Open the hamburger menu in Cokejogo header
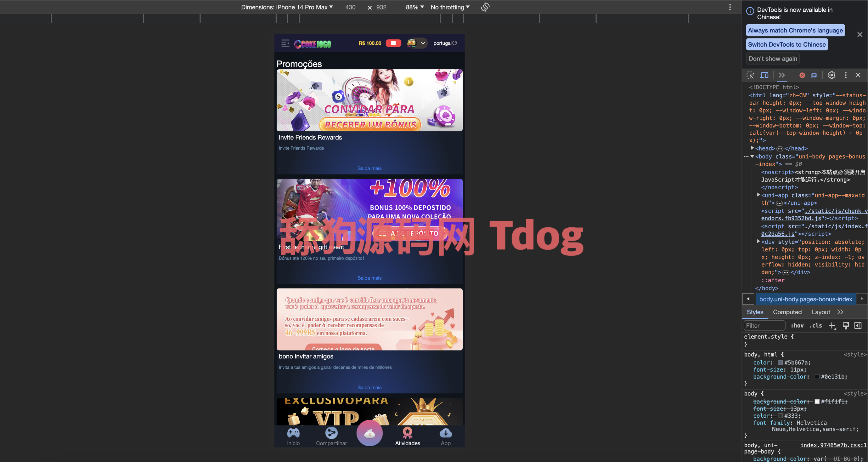 [x=285, y=43]
